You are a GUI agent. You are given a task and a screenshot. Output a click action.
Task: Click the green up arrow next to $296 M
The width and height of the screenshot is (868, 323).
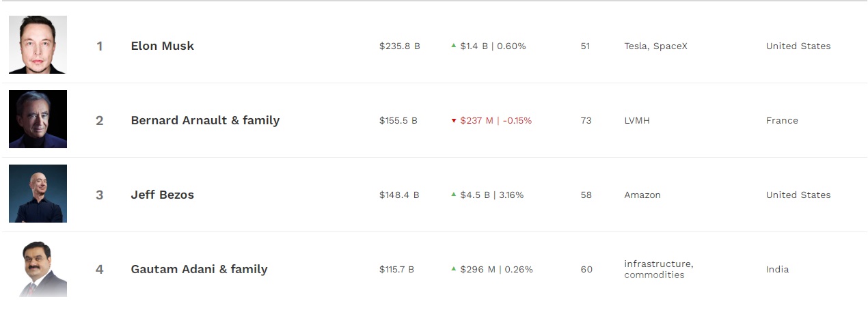click(453, 269)
